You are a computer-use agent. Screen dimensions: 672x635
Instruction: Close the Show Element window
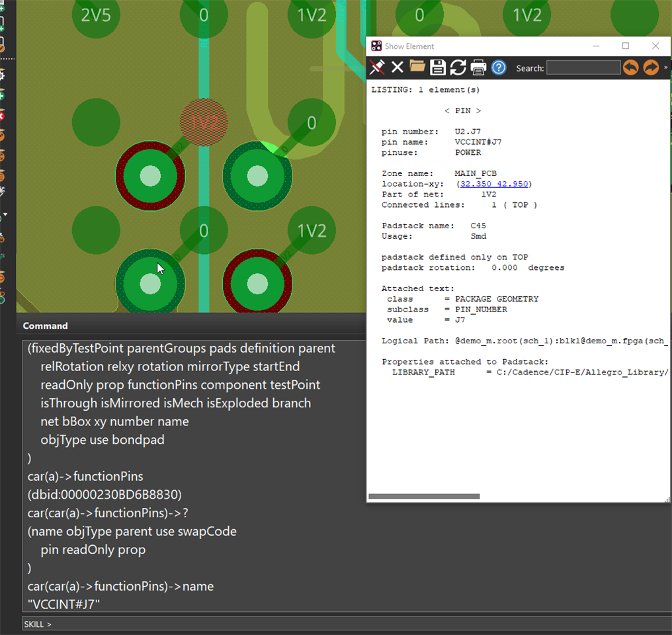tap(655, 46)
